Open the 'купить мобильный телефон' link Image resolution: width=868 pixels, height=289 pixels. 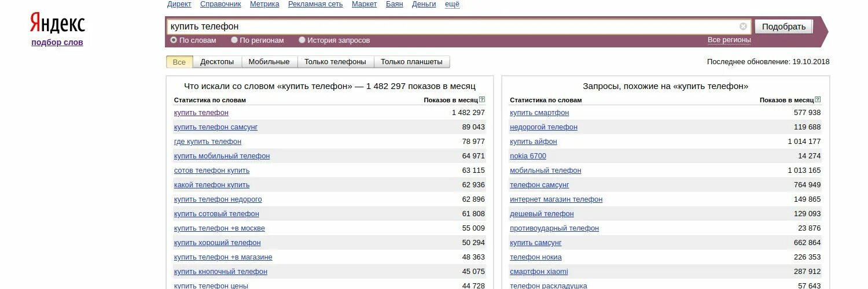coord(222,156)
